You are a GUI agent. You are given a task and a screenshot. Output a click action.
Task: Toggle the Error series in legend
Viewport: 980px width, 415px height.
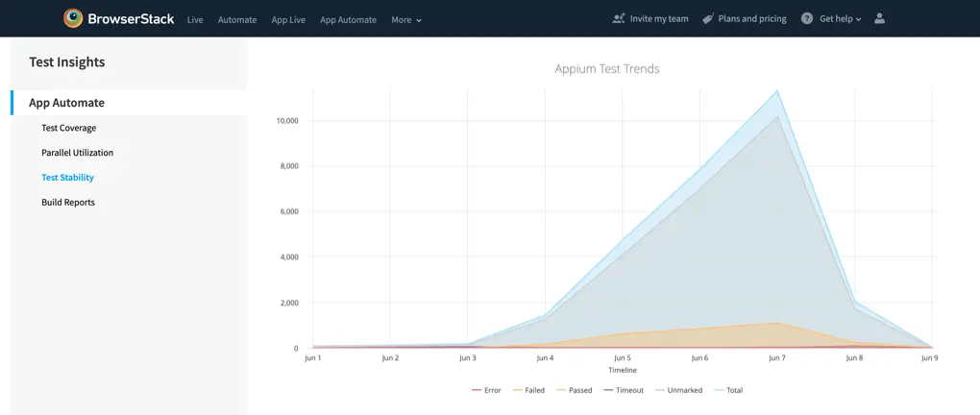coord(486,390)
